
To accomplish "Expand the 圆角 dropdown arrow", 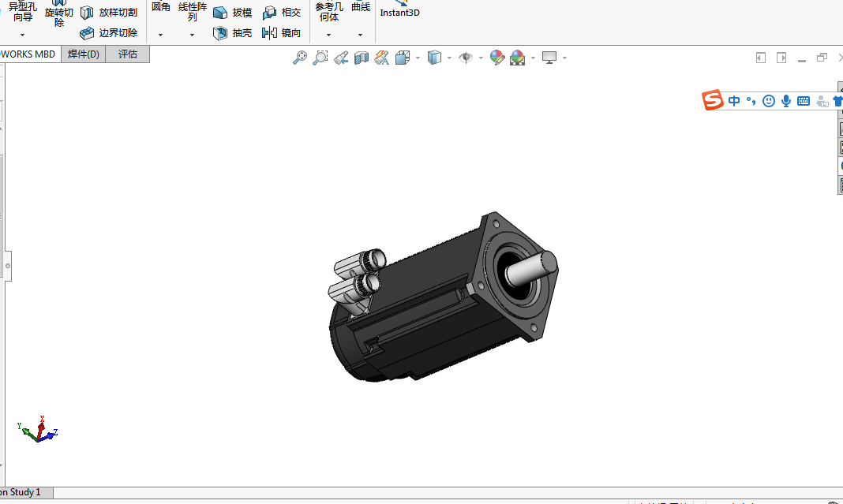I will pos(160,35).
